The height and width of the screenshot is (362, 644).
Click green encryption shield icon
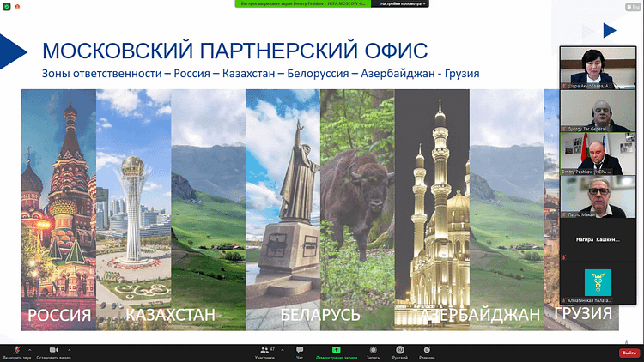coord(6,7)
